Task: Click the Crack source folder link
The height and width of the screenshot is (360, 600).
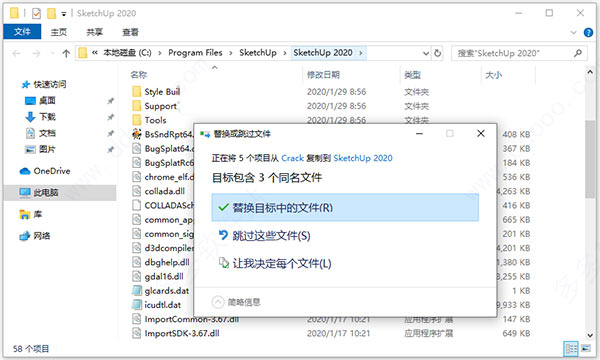Action: [292, 158]
